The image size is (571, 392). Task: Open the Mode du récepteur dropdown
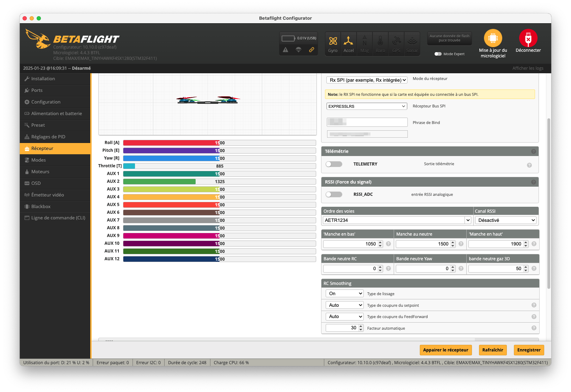(x=367, y=80)
